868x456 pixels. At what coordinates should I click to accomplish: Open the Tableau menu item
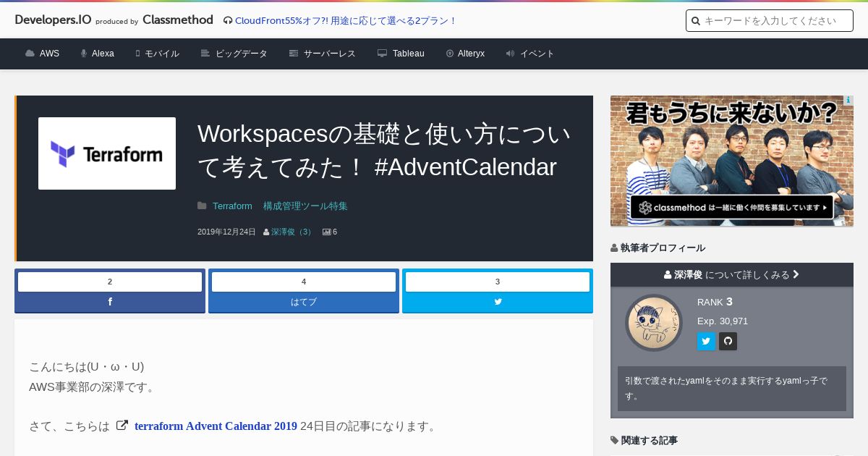401,54
